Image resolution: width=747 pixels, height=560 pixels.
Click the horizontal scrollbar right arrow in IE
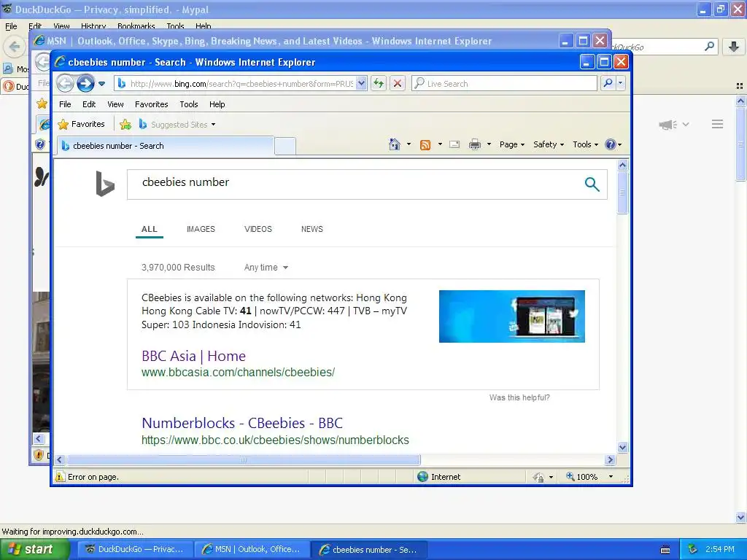(x=611, y=459)
